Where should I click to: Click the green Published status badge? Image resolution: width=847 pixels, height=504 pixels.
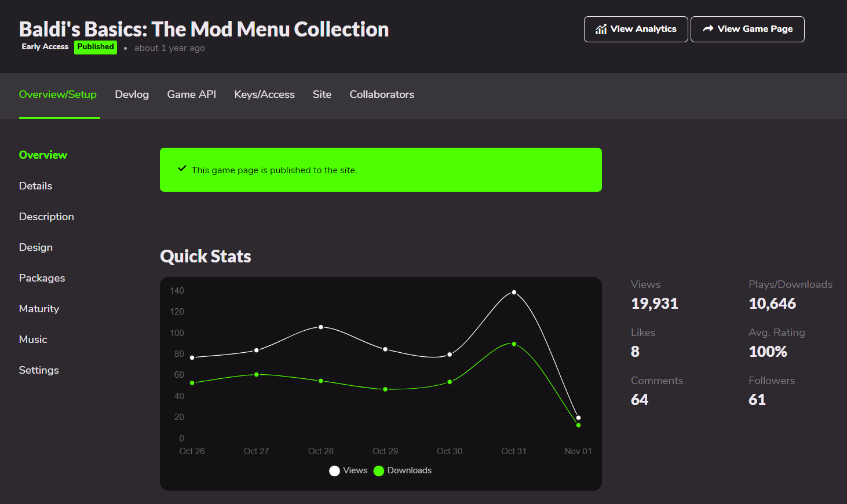point(96,47)
